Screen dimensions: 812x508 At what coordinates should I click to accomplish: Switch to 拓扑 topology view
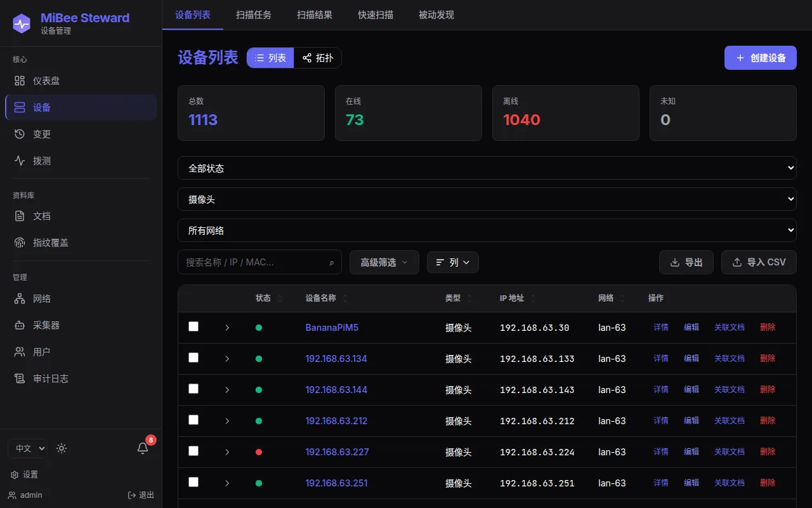pos(318,58)
